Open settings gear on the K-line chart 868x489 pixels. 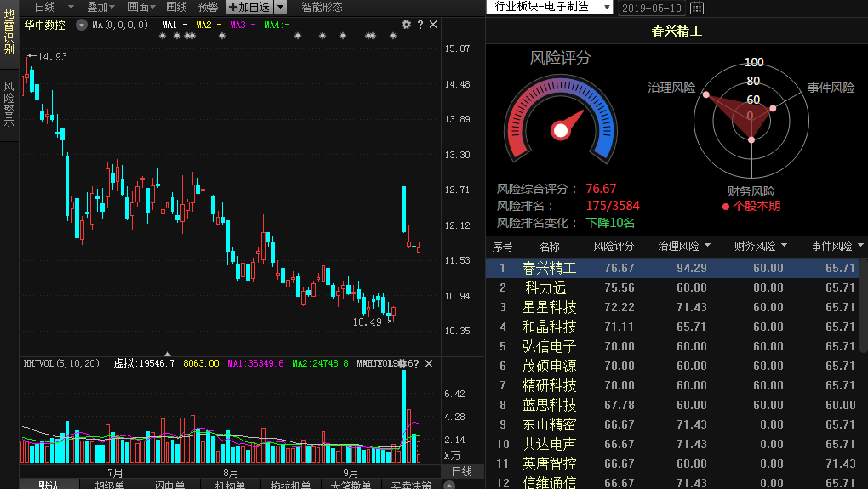click(406, 25)
